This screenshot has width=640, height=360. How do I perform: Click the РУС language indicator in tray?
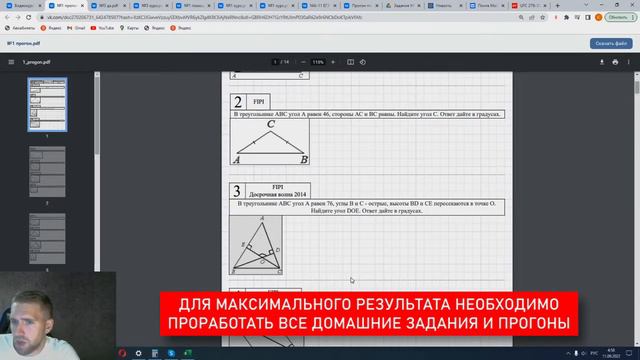(x=594, y=353)
